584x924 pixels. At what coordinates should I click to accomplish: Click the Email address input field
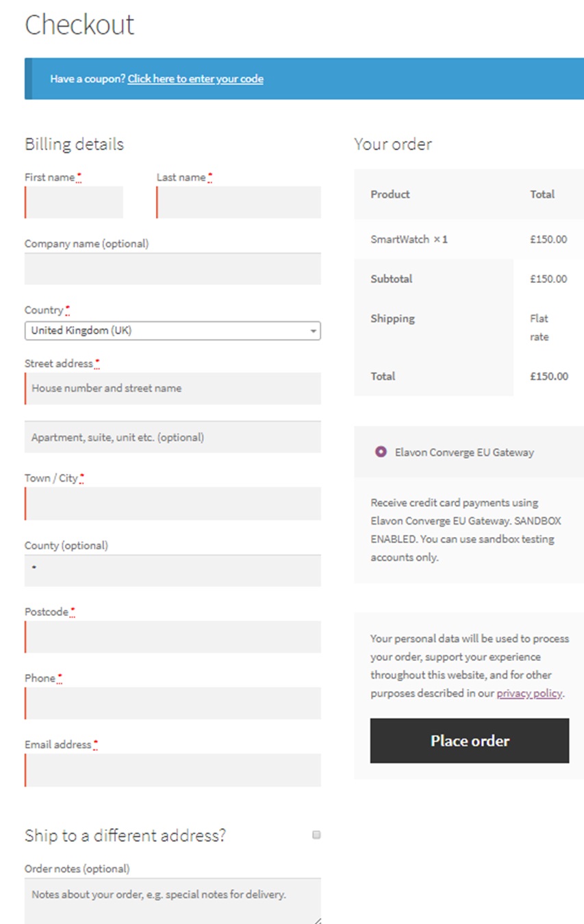173,769
